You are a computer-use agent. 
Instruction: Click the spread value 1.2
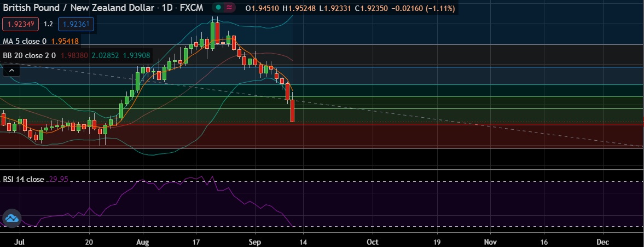(x=49, y=24)
